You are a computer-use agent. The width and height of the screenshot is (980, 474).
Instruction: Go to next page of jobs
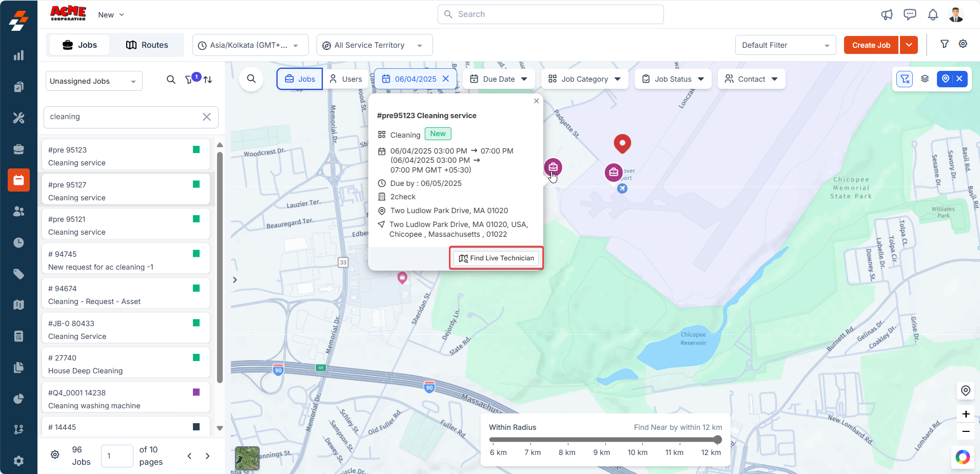[207, 456]
